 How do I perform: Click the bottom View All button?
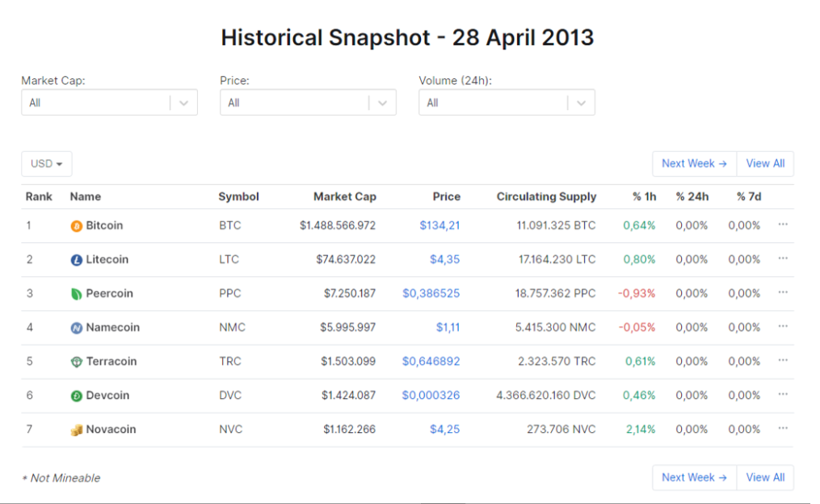(764, 477)
